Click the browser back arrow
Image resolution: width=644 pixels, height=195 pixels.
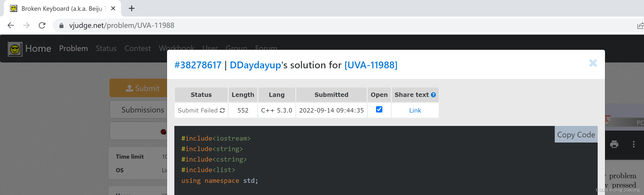click(11, 25)
